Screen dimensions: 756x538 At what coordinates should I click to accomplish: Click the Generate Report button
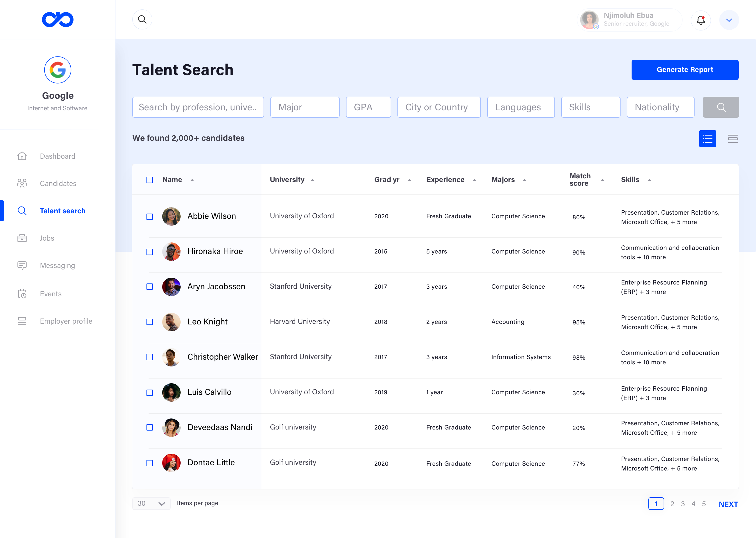coord(685,70)
